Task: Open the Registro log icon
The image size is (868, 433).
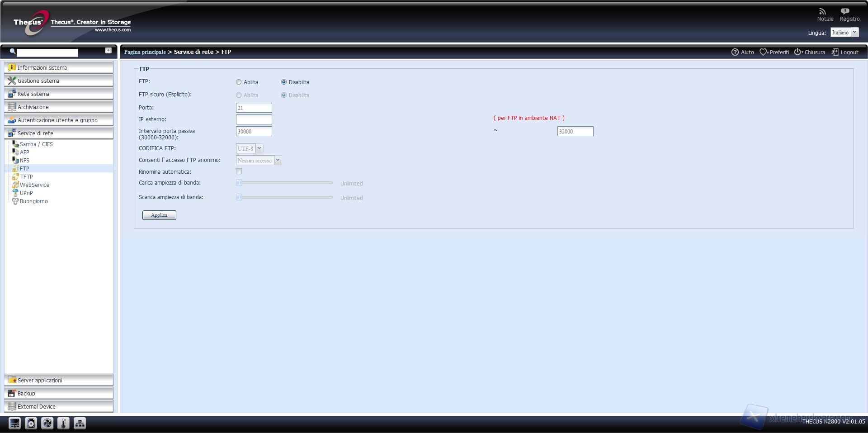Action: point(845,11)
